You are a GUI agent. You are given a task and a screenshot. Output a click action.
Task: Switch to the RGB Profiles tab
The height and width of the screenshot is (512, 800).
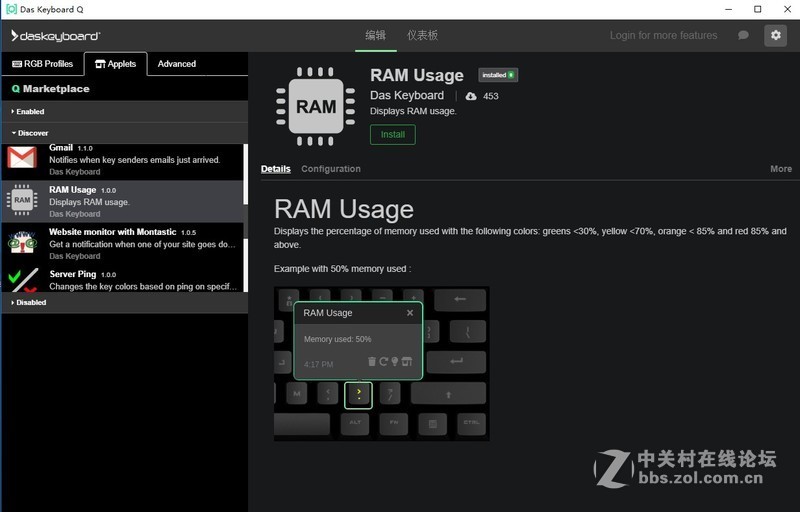click(x=42, y=64)
